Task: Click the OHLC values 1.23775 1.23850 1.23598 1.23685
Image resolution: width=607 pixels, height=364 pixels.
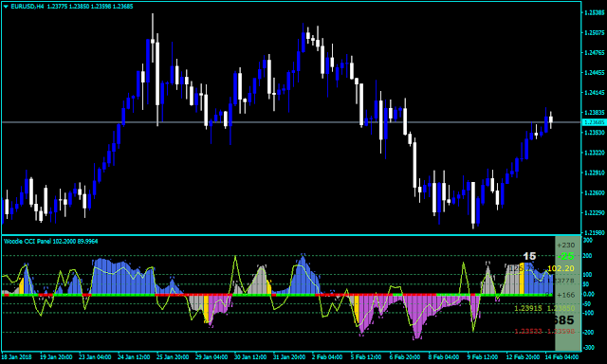Action: tap(90, 7)
